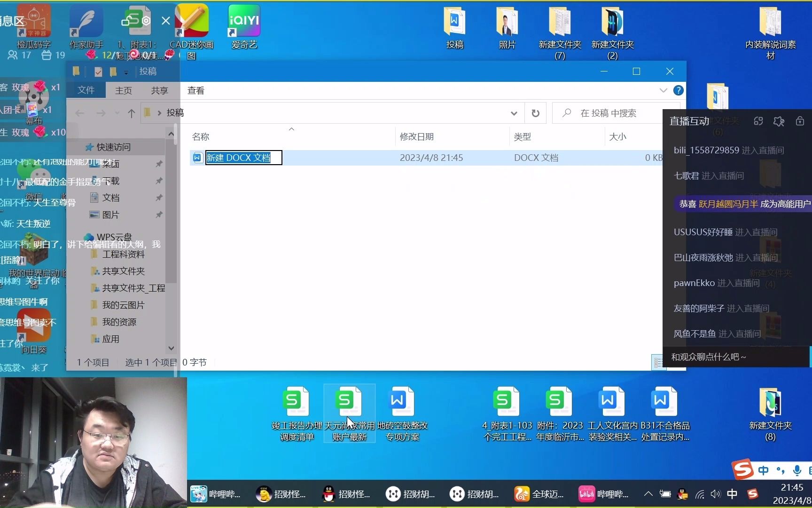The image size is (812, 508).
Task: Sort by 名称 column header
Action: pos(201,136)
